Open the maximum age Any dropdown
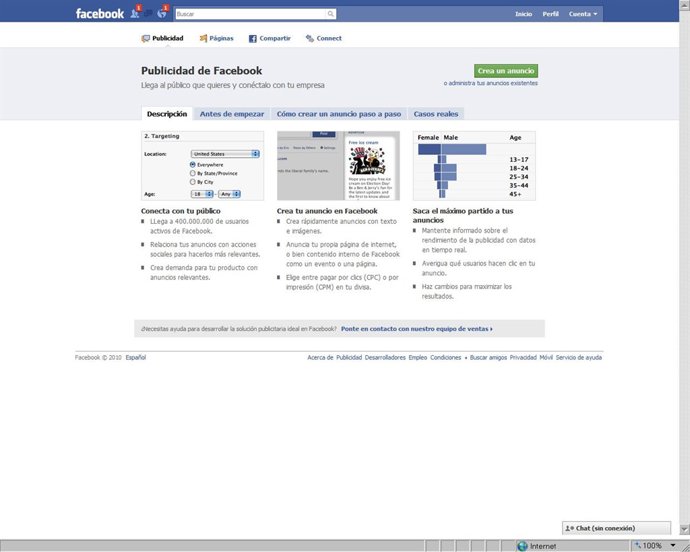The width and height of the screenshot is (690, 552). click(229, 194)
